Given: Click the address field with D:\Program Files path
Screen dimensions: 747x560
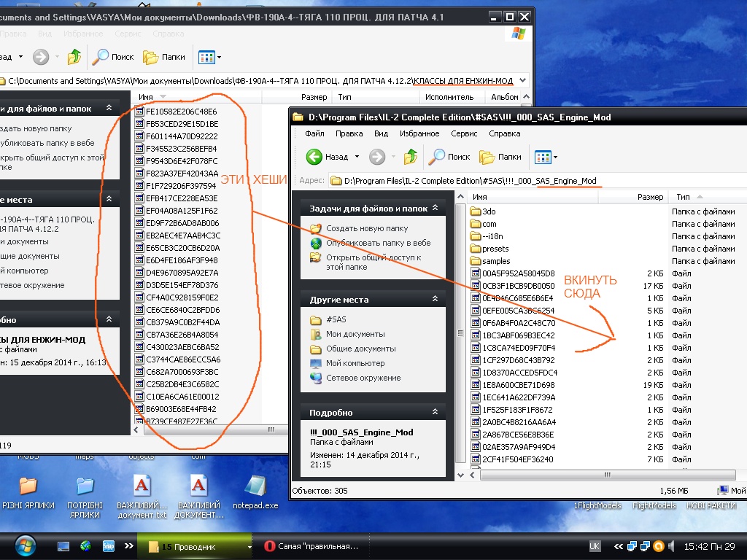Looking at the screenshot, I should [x=538, y=181].
